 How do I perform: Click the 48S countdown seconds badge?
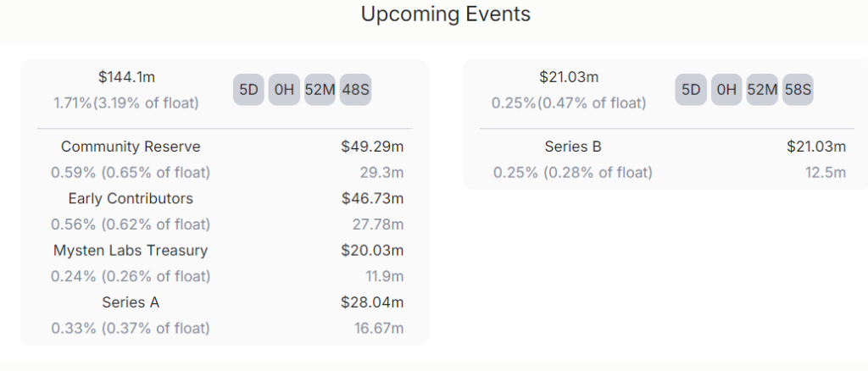point(355,90)
